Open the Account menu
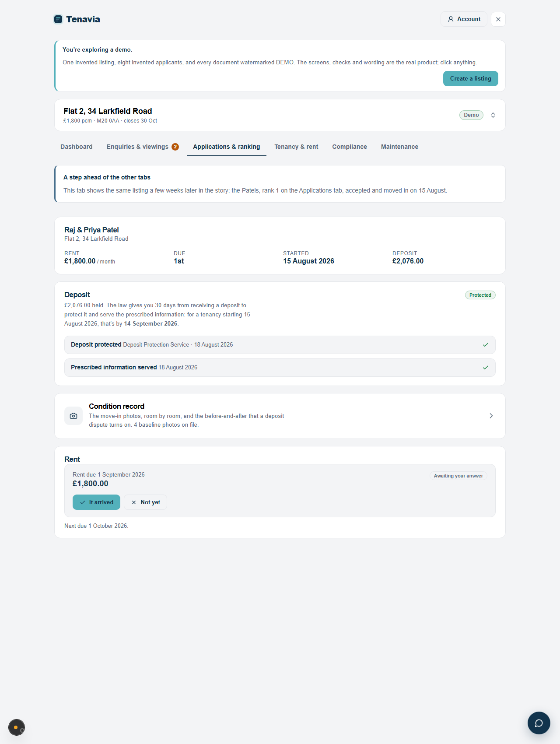This screenshot has height=744, width=560. point(464,19)
